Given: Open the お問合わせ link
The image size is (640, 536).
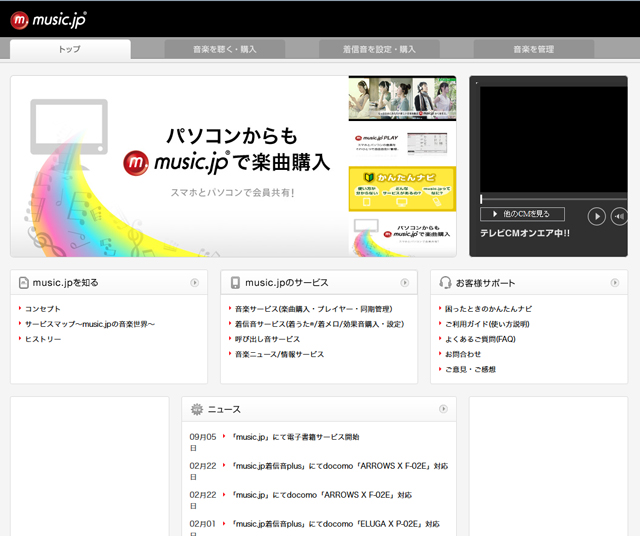Looking at the screenshot, I should coord(463,354).
